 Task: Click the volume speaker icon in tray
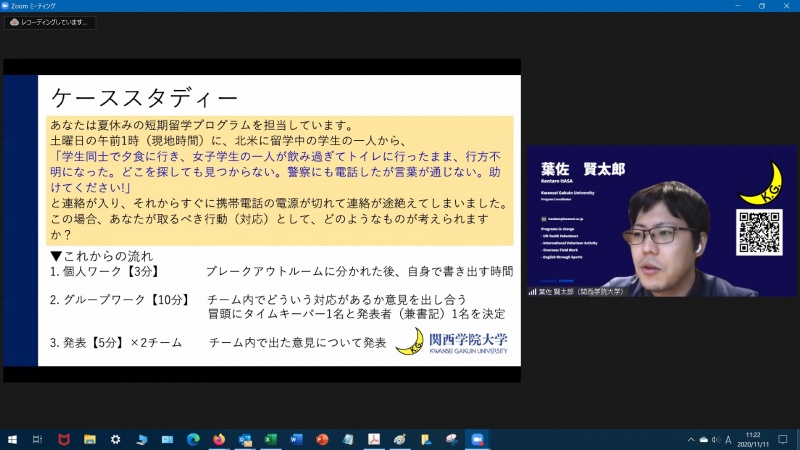pyautogui.click(x=715, y=439)
